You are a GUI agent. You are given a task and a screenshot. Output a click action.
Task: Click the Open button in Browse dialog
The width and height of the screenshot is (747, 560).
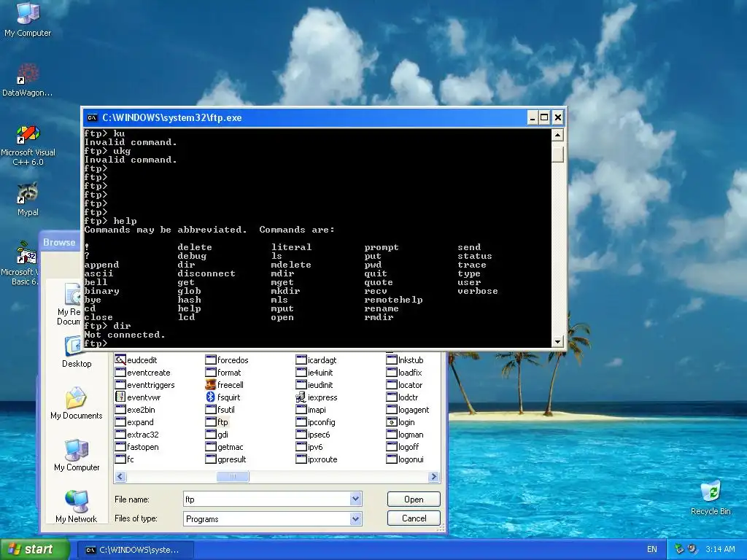pos(414,499)
